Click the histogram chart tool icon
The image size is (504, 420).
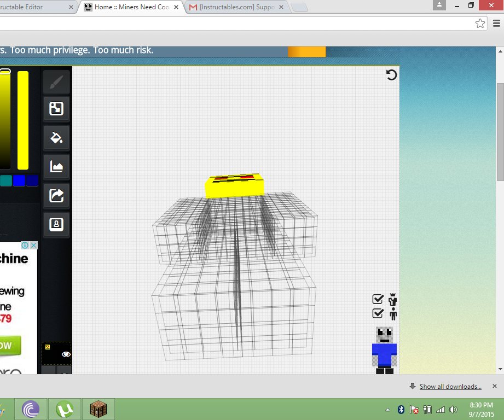pos(56,167)
